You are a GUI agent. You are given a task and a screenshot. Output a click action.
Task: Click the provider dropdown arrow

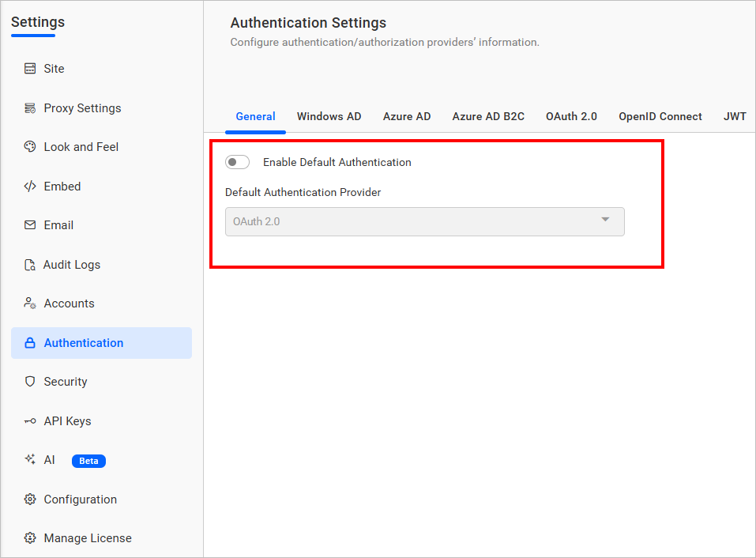(605, 221)
